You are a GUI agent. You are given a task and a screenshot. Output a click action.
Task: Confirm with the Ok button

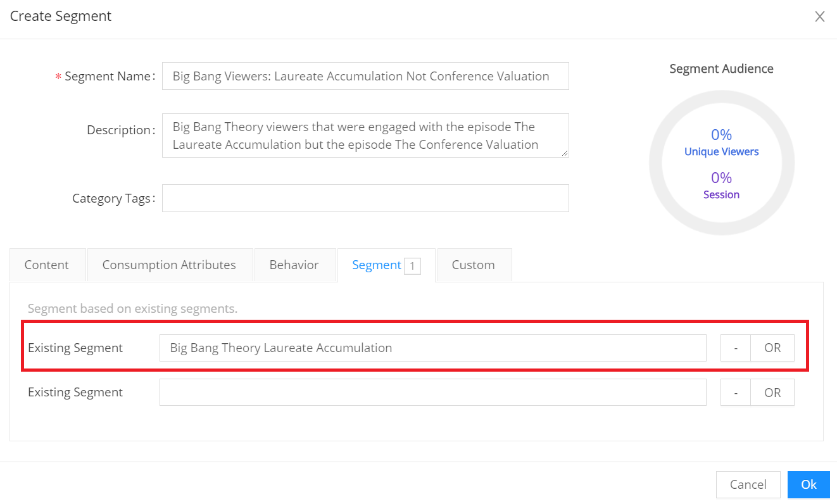pos(809,484)
